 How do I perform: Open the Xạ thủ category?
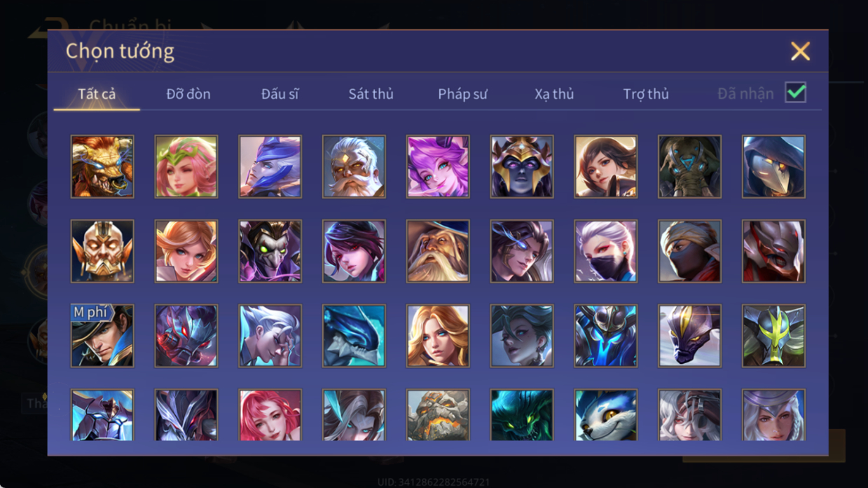554,94
